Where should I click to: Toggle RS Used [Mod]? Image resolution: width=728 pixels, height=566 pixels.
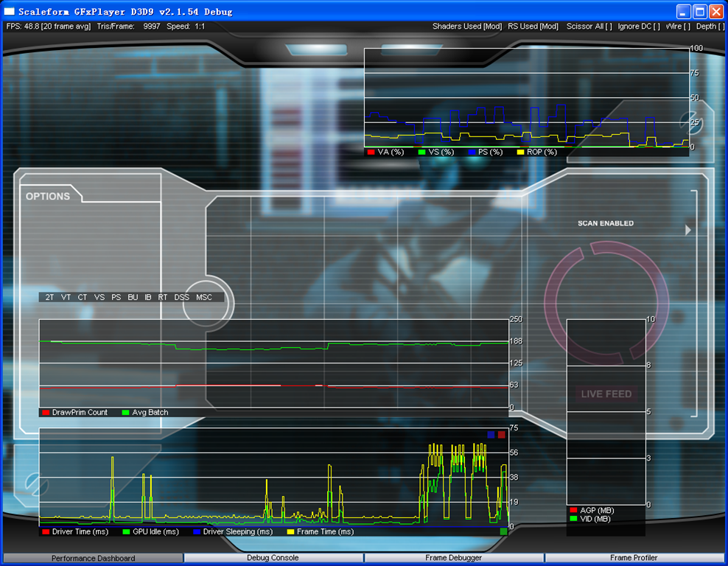coord(533,27)
